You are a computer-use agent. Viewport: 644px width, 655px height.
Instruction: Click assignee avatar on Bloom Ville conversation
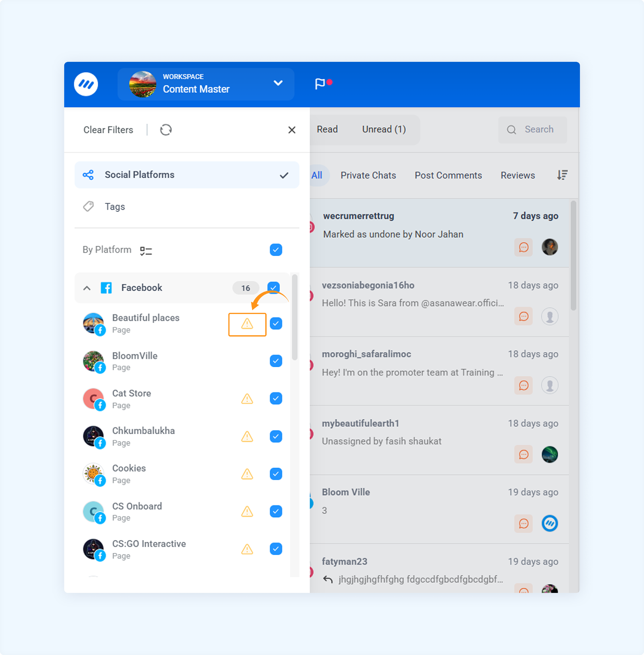[550, 523]
